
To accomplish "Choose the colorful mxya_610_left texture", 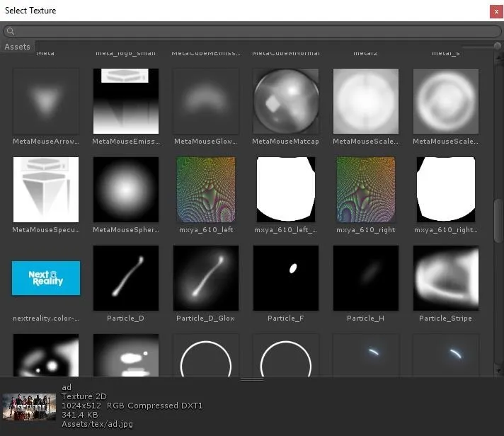I will coord(206,190).
